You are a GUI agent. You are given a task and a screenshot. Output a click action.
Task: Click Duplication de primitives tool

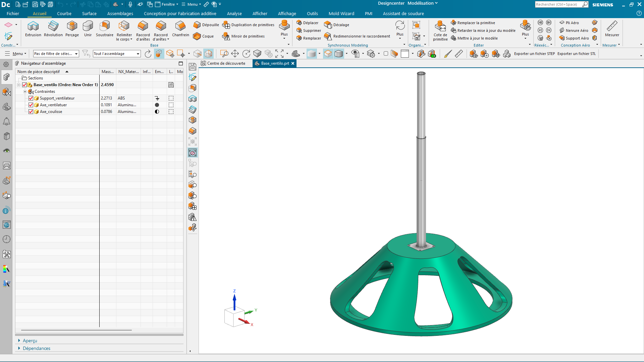tap(248, 25)
